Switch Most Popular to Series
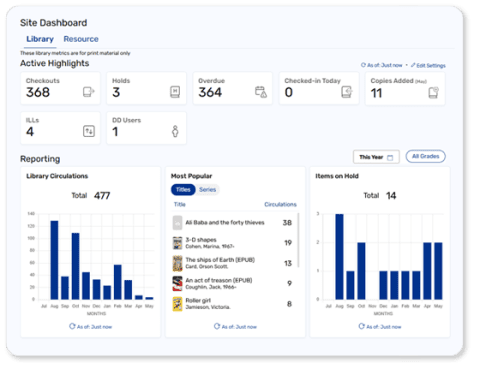Viewport: 480px width, 369px height. 207,190
